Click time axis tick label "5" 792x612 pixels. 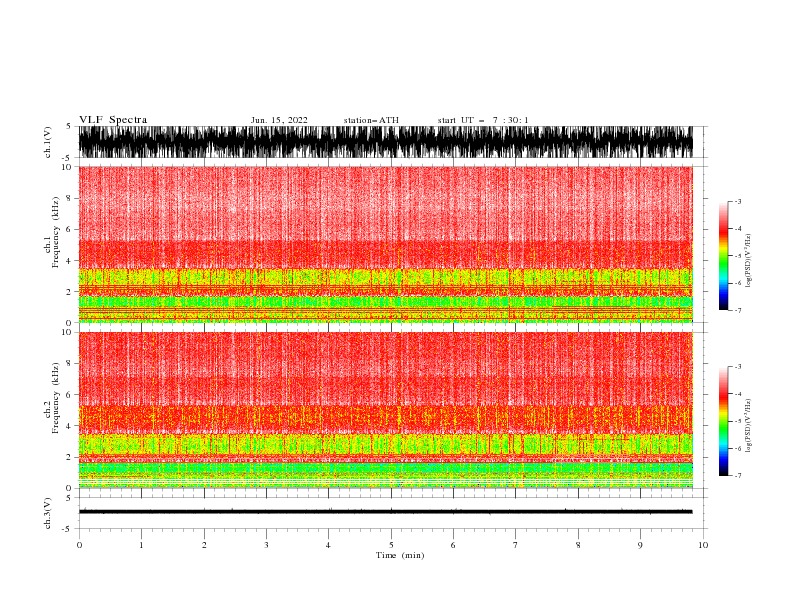pyautogui.click(x=391, y=545)
